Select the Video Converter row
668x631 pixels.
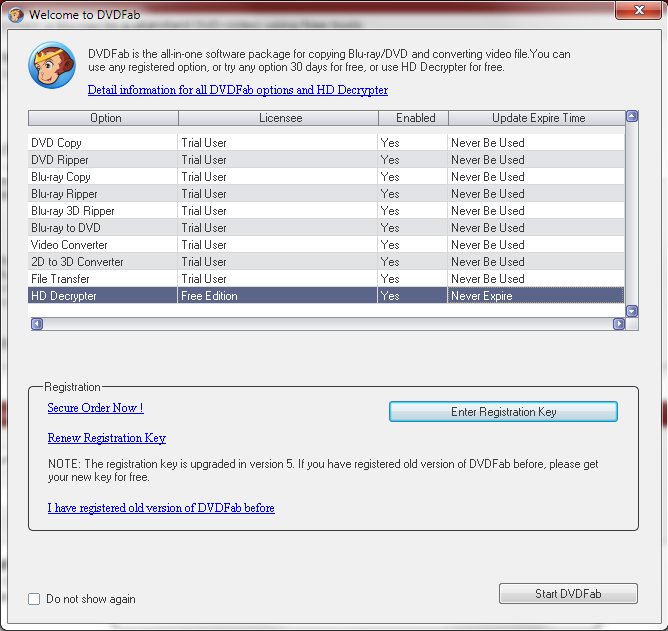(326, 245)
